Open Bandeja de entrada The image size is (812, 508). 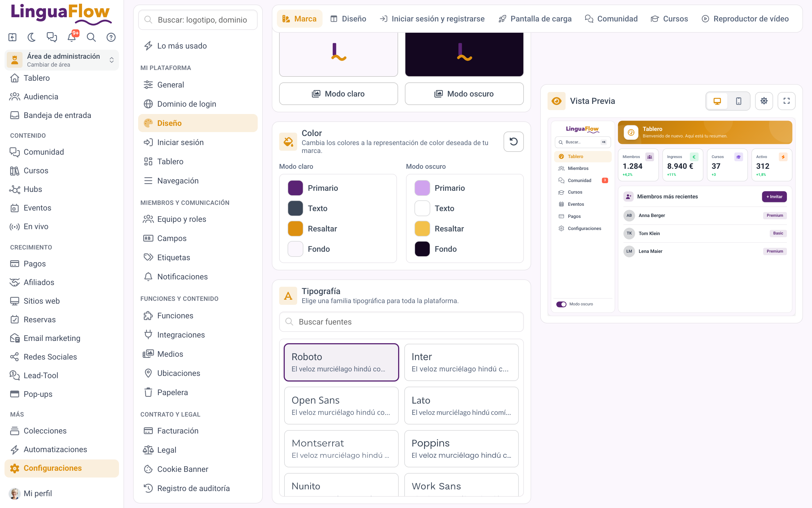(x=62, y=115)
